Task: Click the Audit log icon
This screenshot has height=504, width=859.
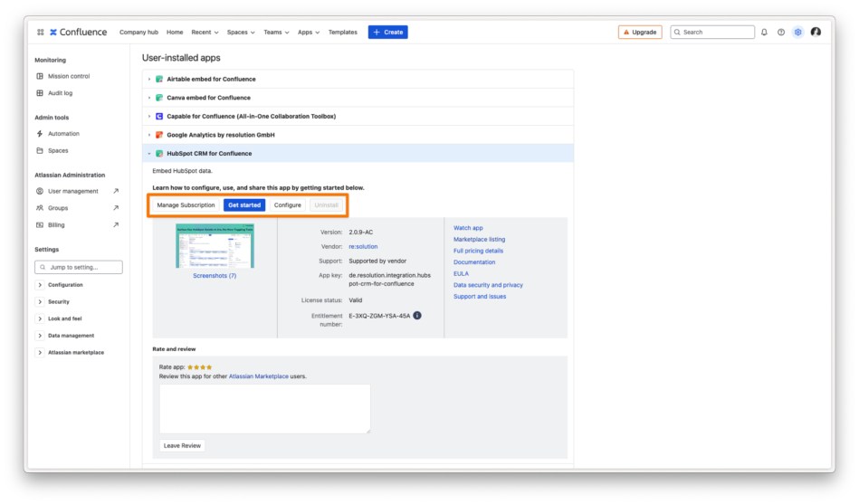Action: (40, 93)
